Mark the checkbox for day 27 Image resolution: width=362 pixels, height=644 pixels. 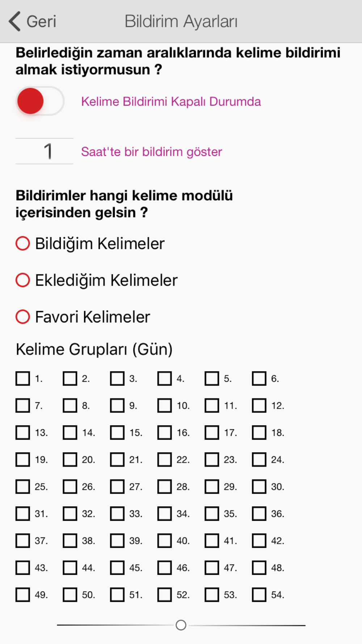pyautogui.click(x=117, y=487)
